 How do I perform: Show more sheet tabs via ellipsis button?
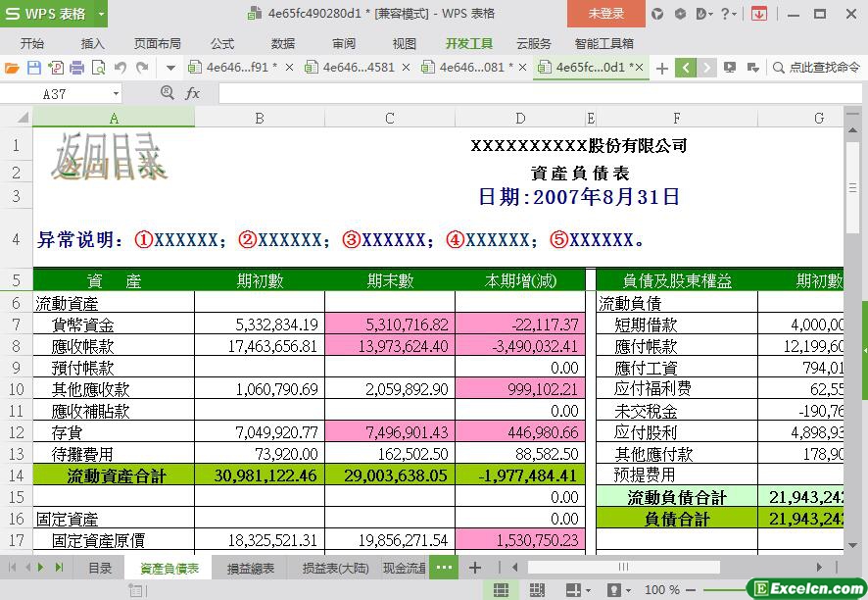443,568
